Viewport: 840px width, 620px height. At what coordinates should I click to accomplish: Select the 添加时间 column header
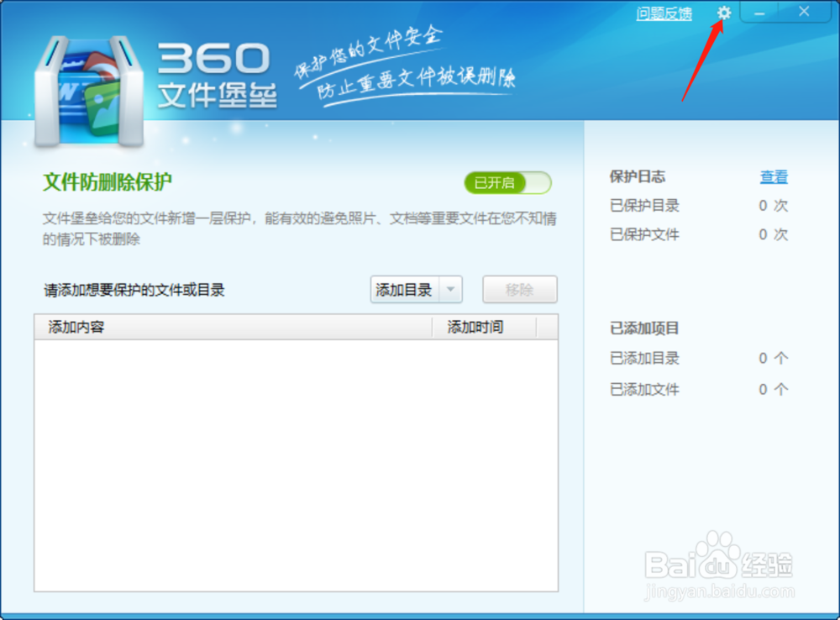click(485, 327)
